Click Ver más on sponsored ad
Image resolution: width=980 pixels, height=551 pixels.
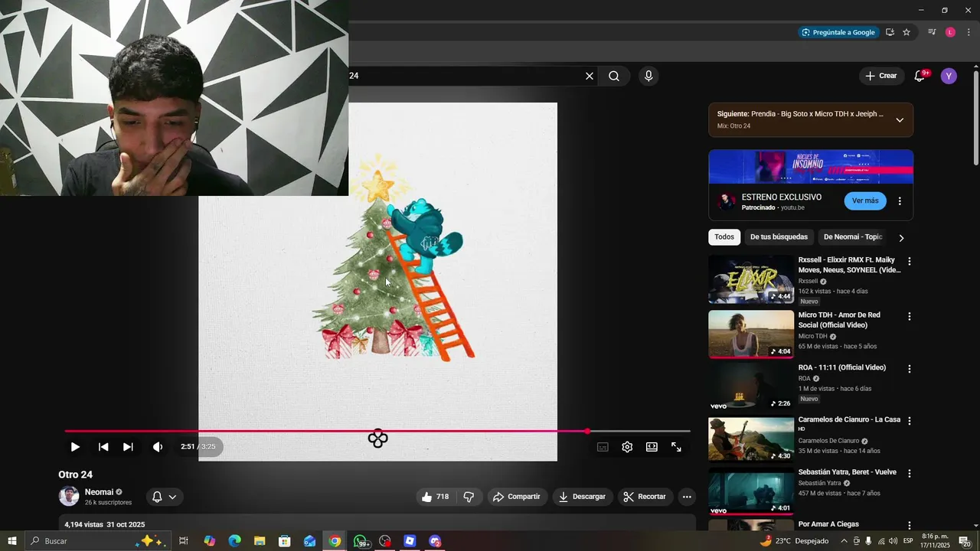(x=865, y=201)
